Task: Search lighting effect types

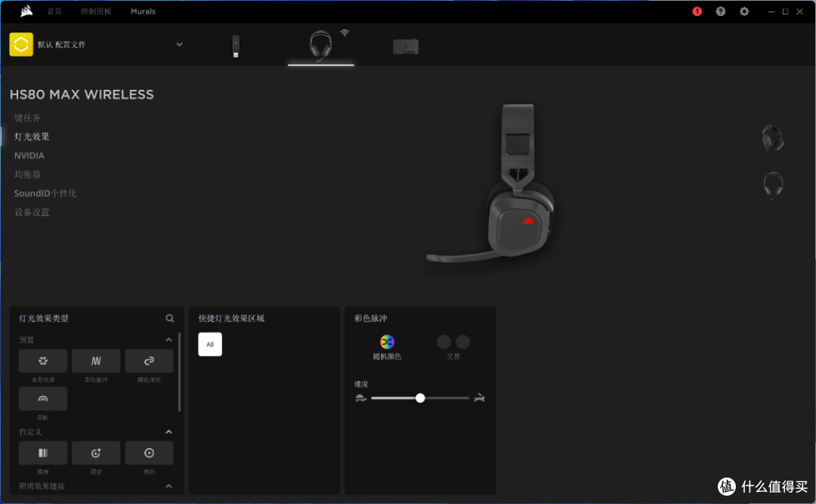Action: point(170,318)
